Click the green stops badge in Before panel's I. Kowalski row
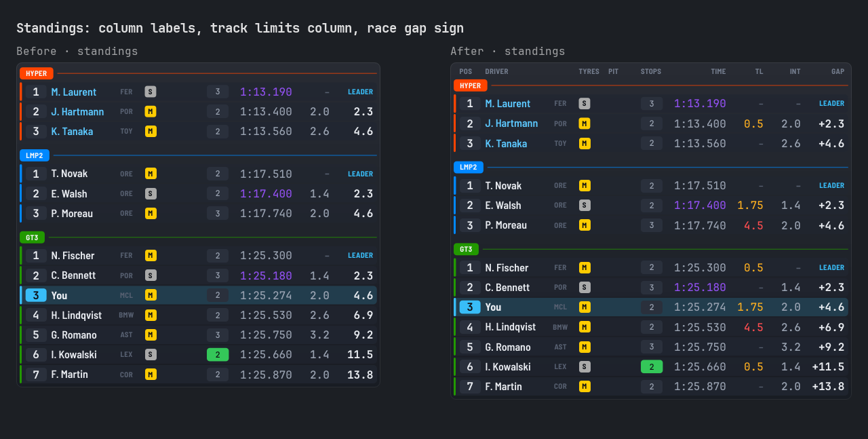This screenshot has width=868, height=439. pos(218,354)
